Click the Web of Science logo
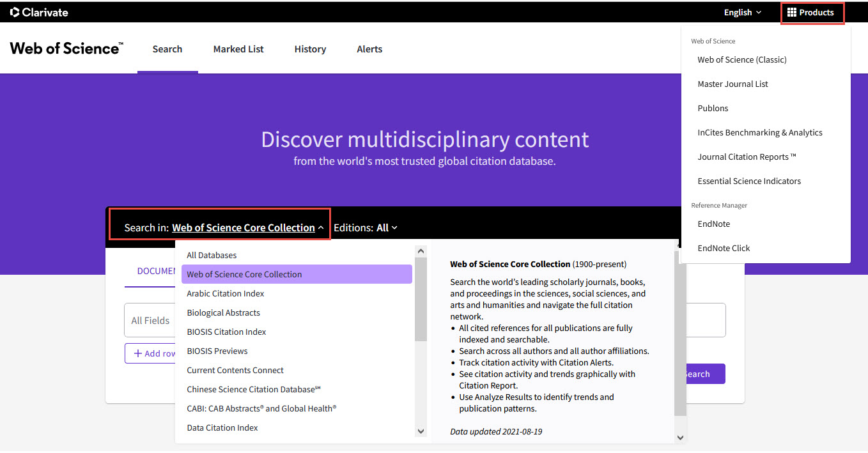This screenshot has width=868, height=453. [x=66, y=49]
